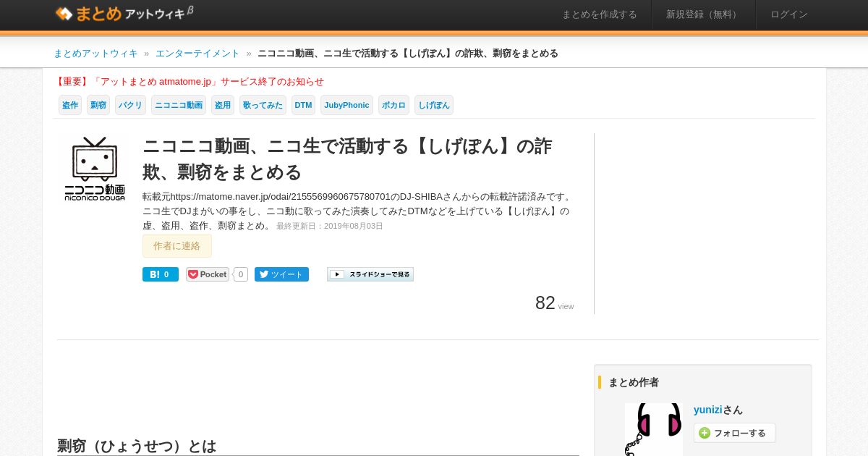Image resolution: width=868 pixels, height=456 pixels.
Task: Click the article title heading
Action: (347, 159)
